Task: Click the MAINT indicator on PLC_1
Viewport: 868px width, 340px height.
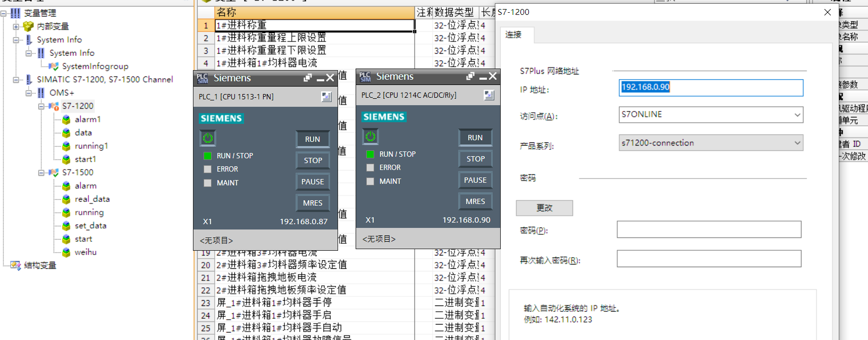Action: tap(208, 183)
